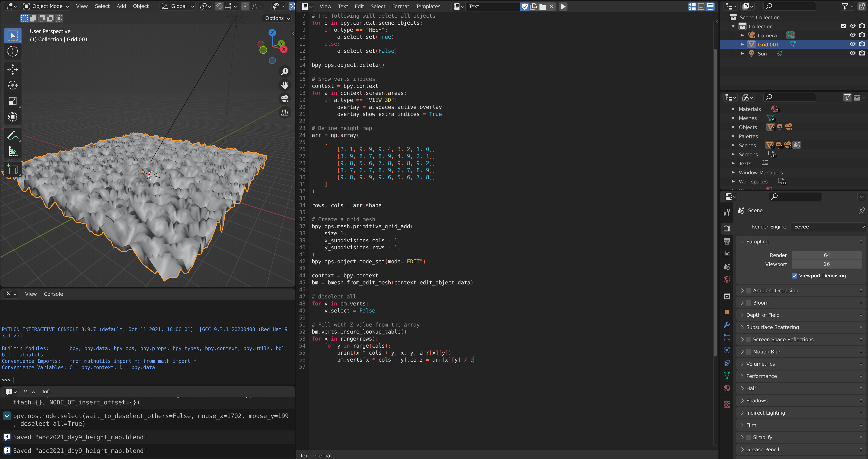868x459 pixels.
Task: Select the Move tool in the viewport toolbar
Action: point(12,69)
